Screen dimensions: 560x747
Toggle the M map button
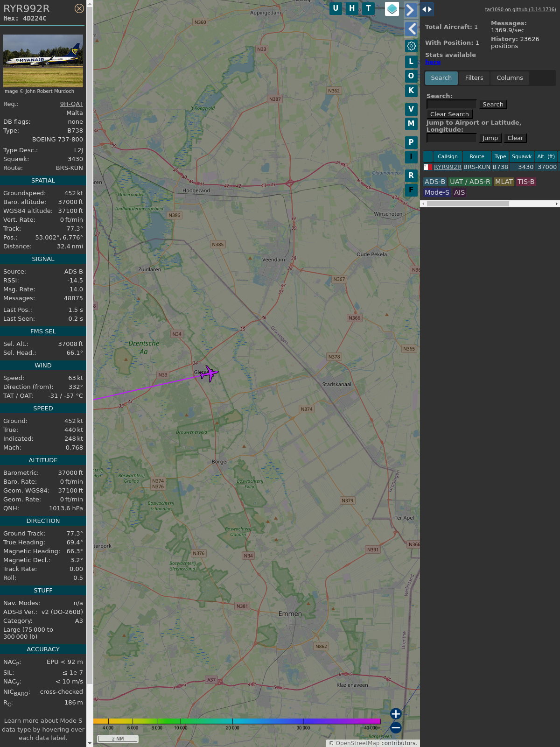tap(411, 124)
